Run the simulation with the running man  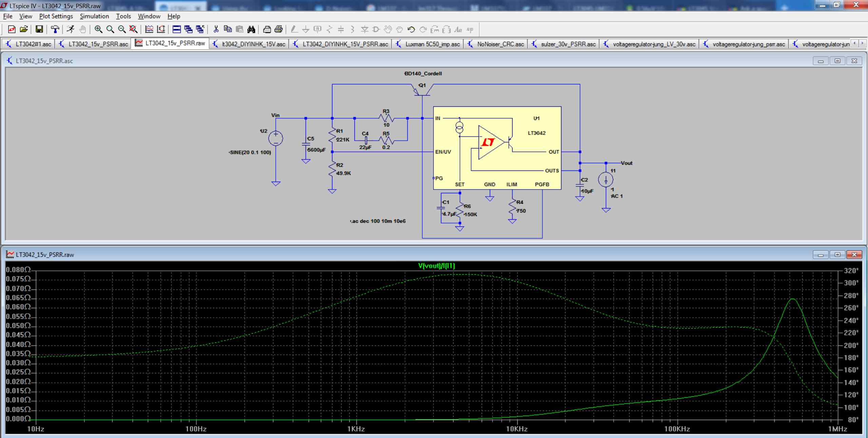click(x=71, y=29)
